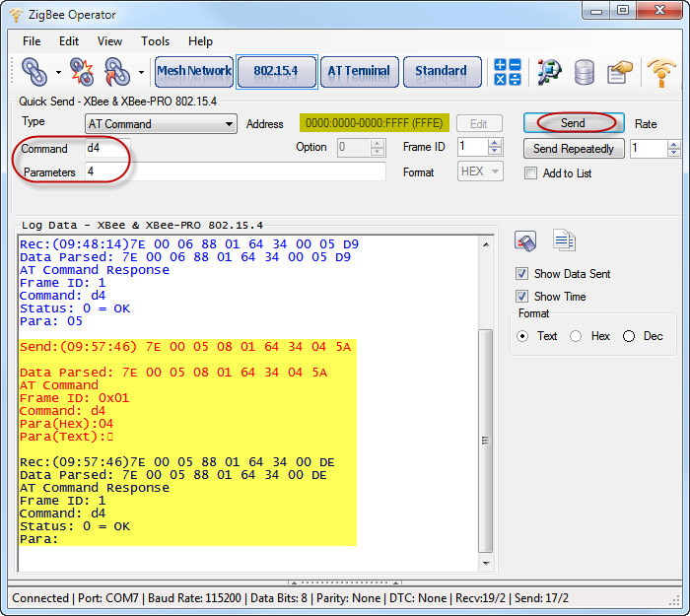Click the Rec:(09:48:14) log line
The height and width of the screenshot is (616, 690).
[189, 244]
